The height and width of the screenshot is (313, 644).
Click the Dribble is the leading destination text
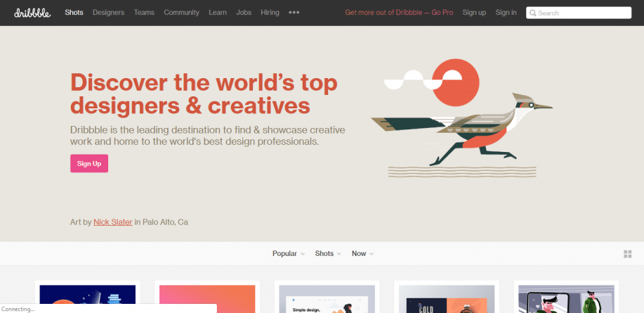[207, 136]
